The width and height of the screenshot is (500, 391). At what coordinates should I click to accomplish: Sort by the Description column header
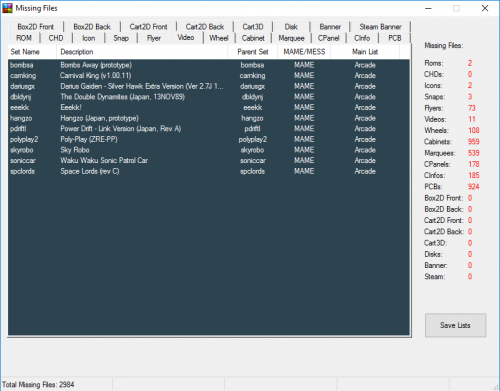coord(142,52)
